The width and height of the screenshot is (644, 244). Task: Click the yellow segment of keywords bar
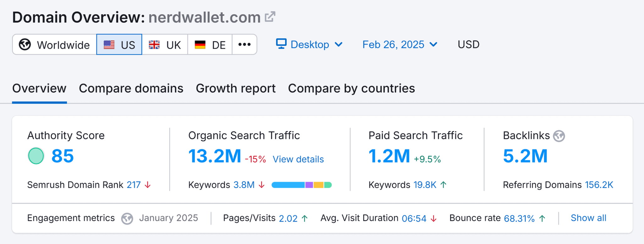(318, 185)
